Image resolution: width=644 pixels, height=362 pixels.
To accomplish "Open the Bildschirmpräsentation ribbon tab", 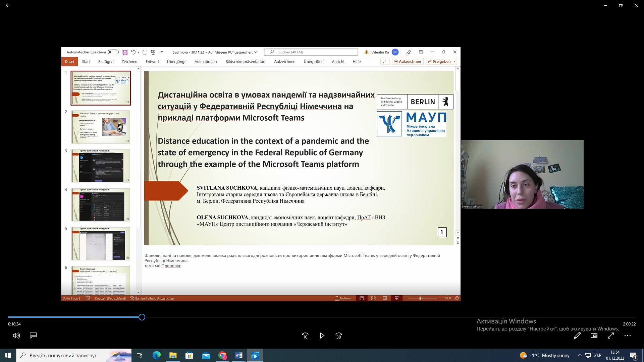I will pyautogui.click(x=245, y=62).
